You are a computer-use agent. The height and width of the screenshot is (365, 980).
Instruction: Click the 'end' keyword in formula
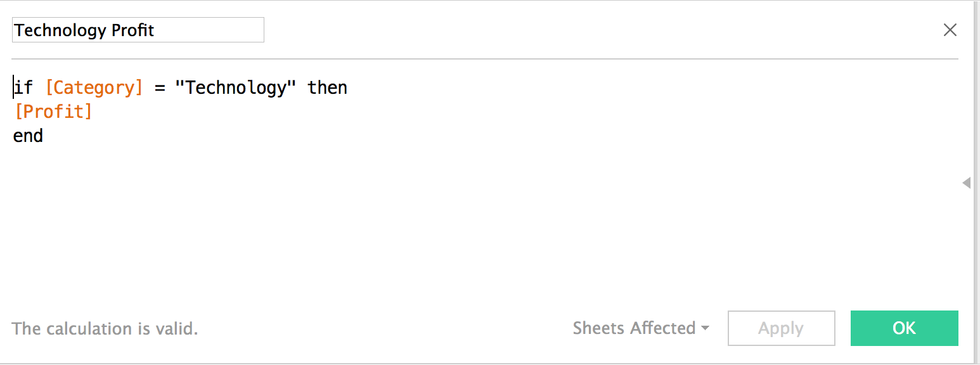[28, 136]
